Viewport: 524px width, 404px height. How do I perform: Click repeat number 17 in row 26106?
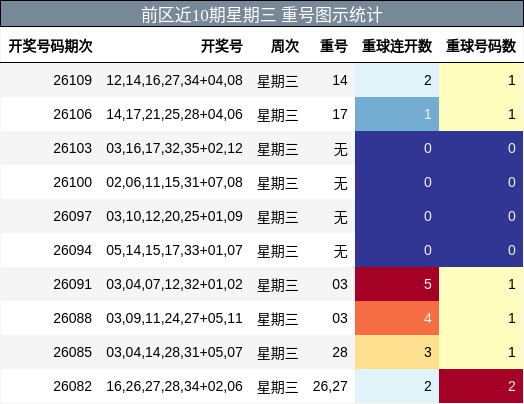tap(340, 114)
